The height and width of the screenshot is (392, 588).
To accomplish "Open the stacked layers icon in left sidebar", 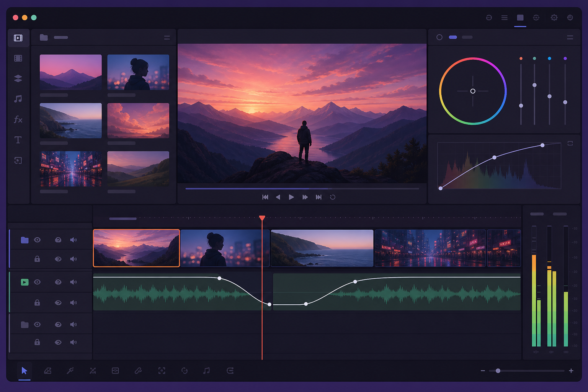I will (x=18, y=78).
